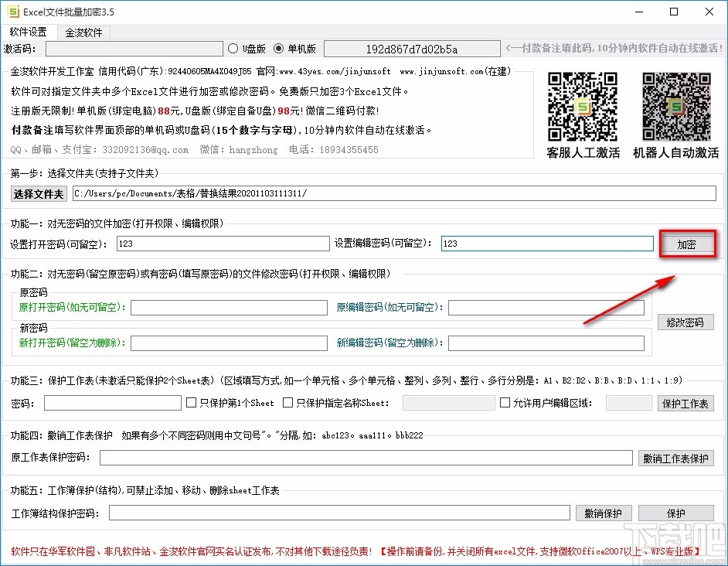Screen dimensions: 728x566
Task: Click the 选择文件夹 button
Action: (x=38, y=194)
